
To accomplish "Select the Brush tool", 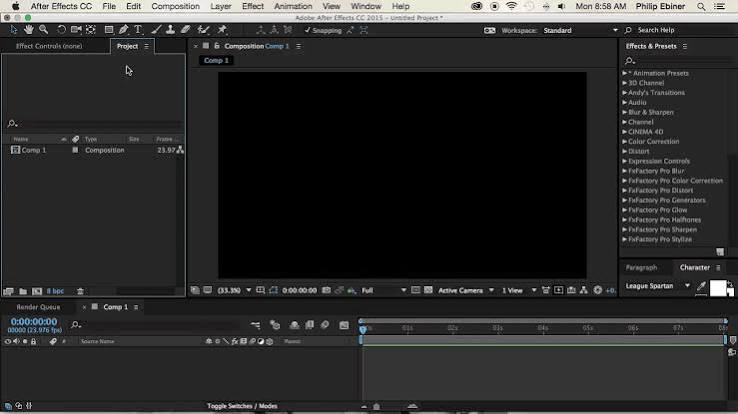I will pyautogui.click(x=156, y=30).
